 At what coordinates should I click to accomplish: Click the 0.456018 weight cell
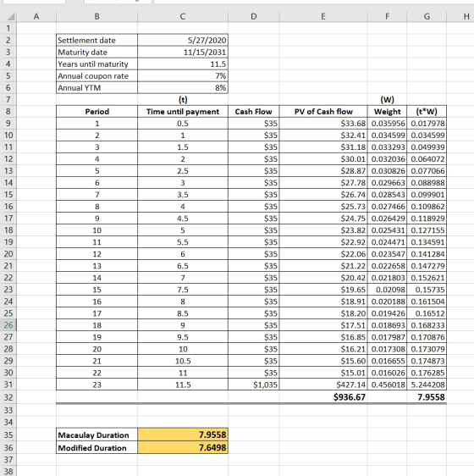coord(387,385)
